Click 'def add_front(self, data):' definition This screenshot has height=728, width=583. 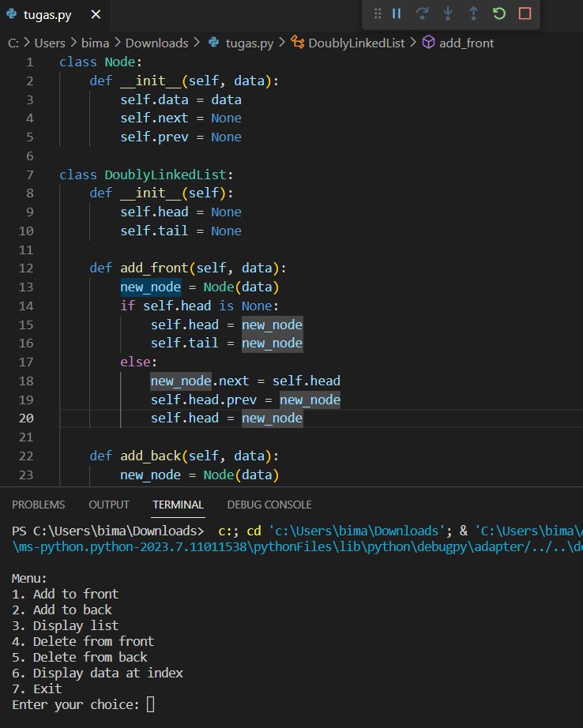(x=188, y=268)
